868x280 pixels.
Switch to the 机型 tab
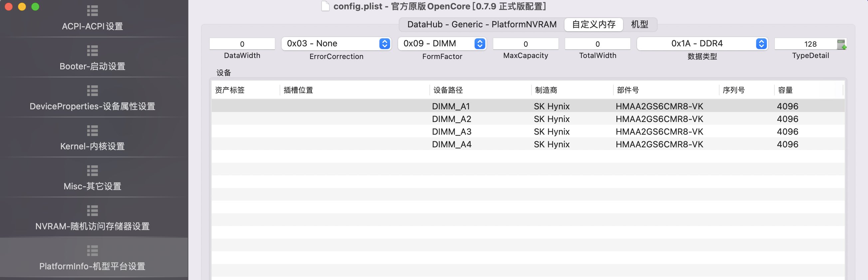pos(640,24)
